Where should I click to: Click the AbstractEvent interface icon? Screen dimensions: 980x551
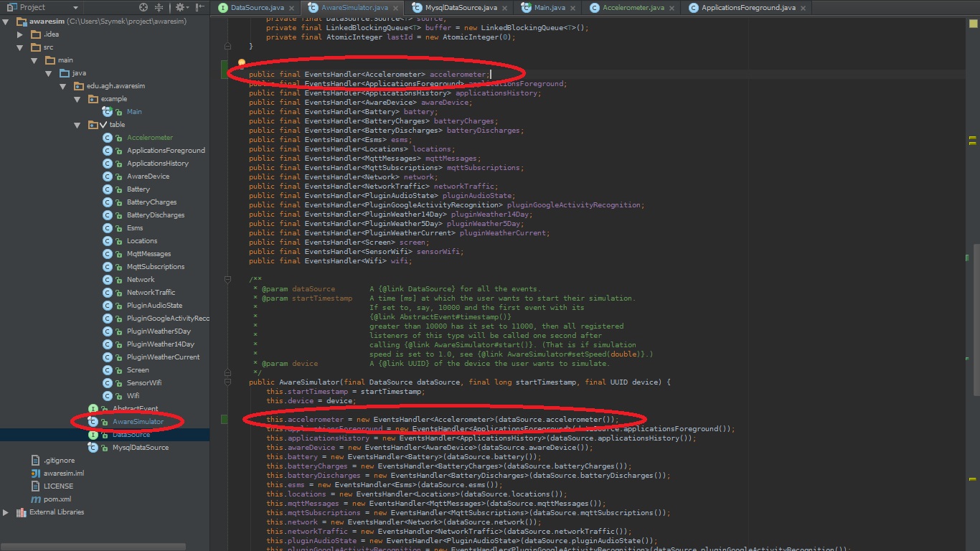pos(93,409)
